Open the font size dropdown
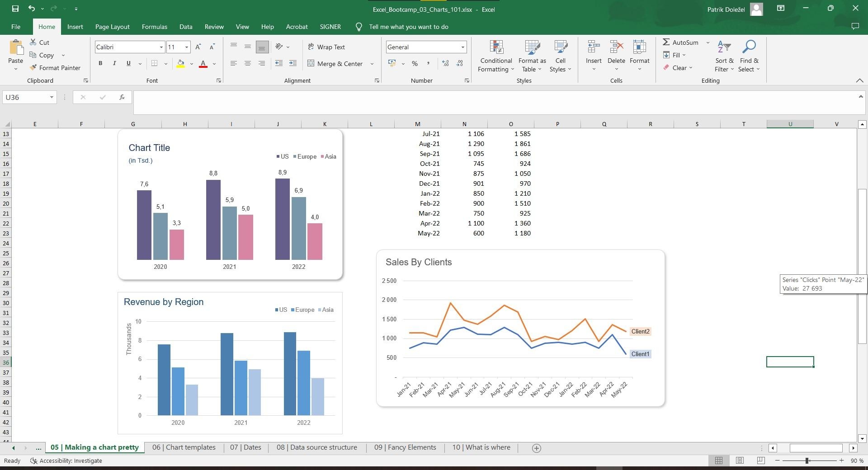This screenshot has width=868, height=470. tap(186, 47)
